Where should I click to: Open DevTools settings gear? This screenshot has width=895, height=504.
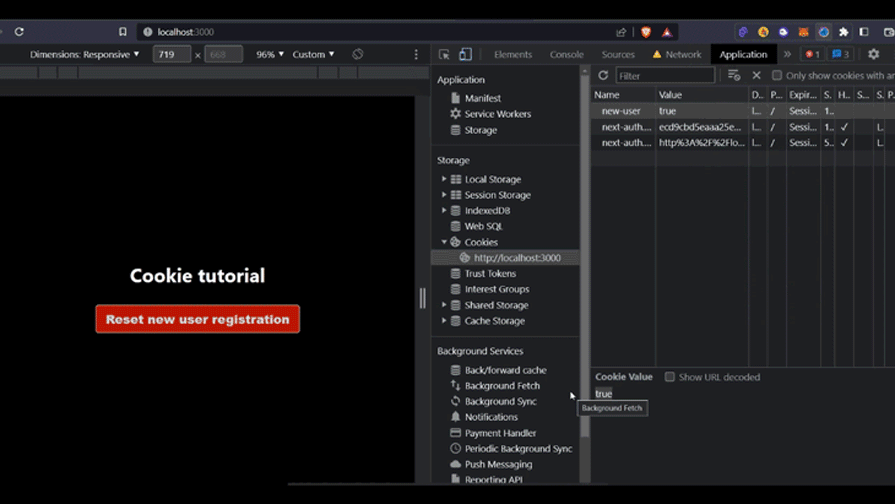click(873, 55)
